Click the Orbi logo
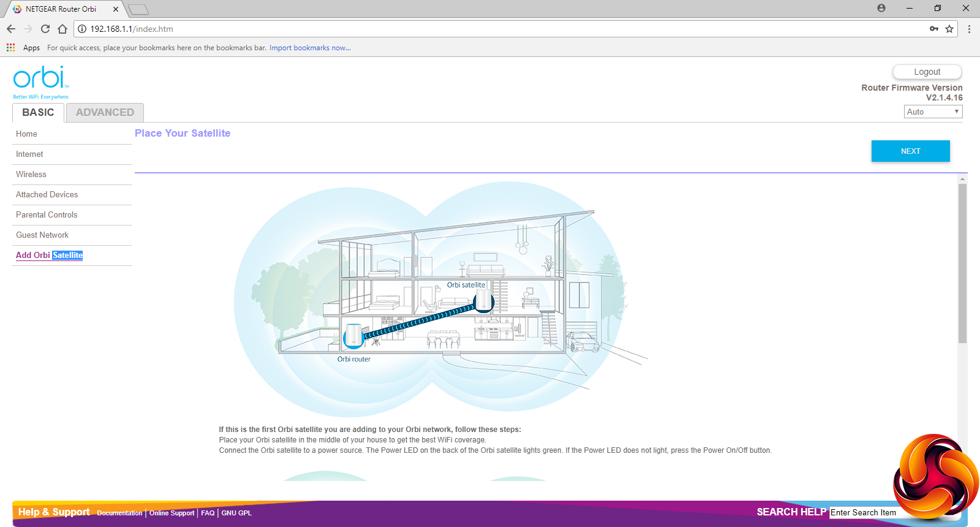The height and width of the screenshot is (527, 980). 41,82
